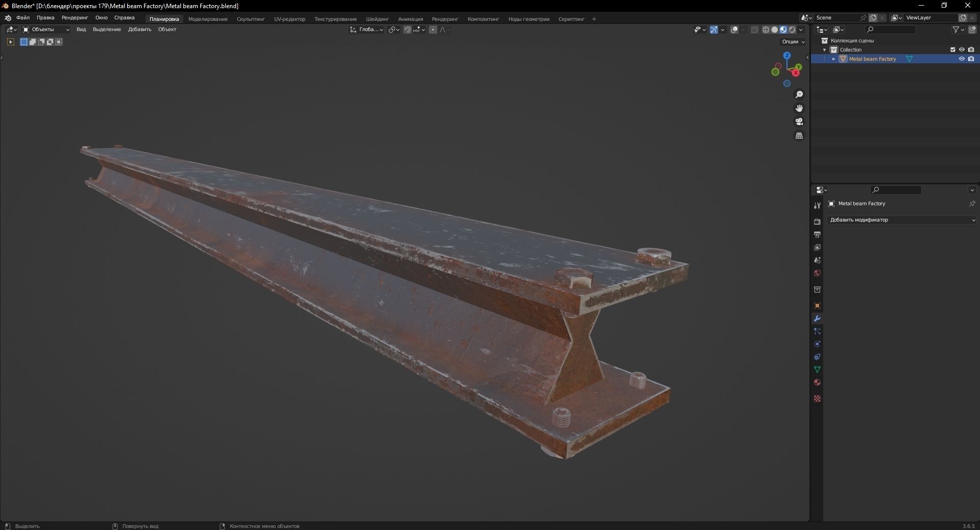Screen dimensions: 980x530
Task: Click the hand icon to pan the view
Action: tap(799, 108)
